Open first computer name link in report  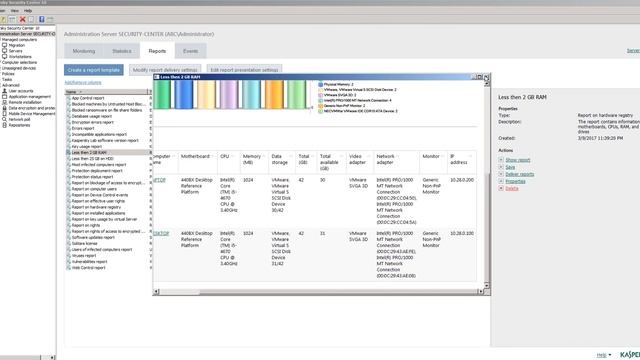(160, 180)
